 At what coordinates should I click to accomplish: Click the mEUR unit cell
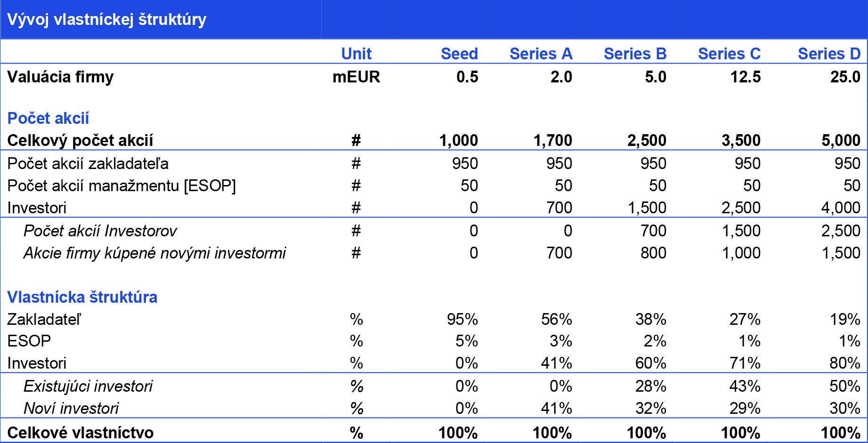point(356,77)
